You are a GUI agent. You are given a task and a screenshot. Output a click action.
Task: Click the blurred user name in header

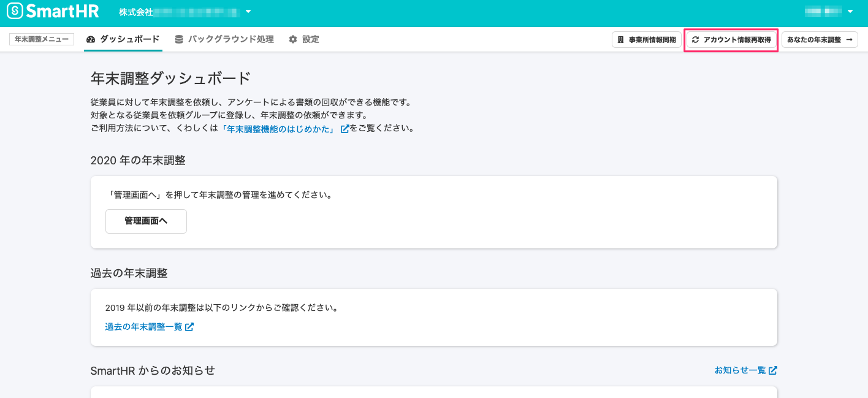tap(823, 12)
